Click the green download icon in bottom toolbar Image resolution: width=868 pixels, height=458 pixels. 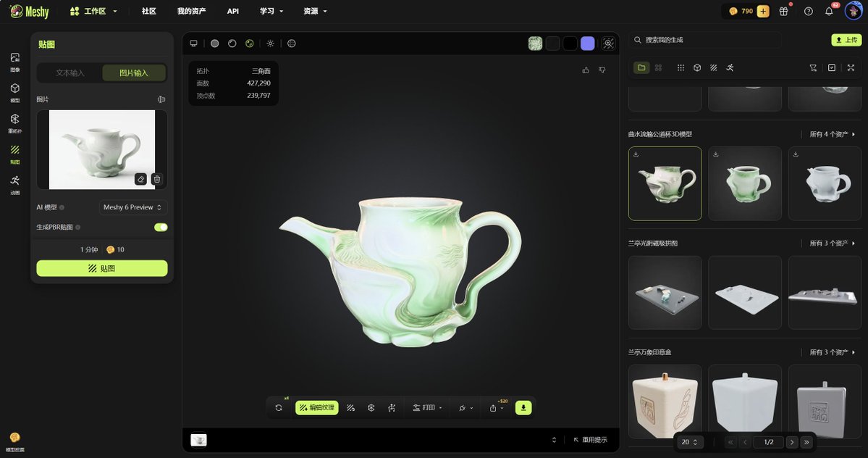[523, 407]
